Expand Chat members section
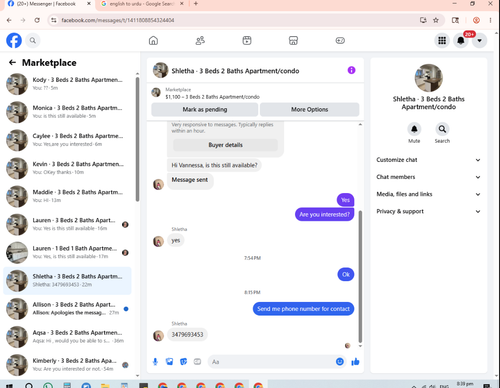Viewport: 500px width, 388px height. click(428, 177)
